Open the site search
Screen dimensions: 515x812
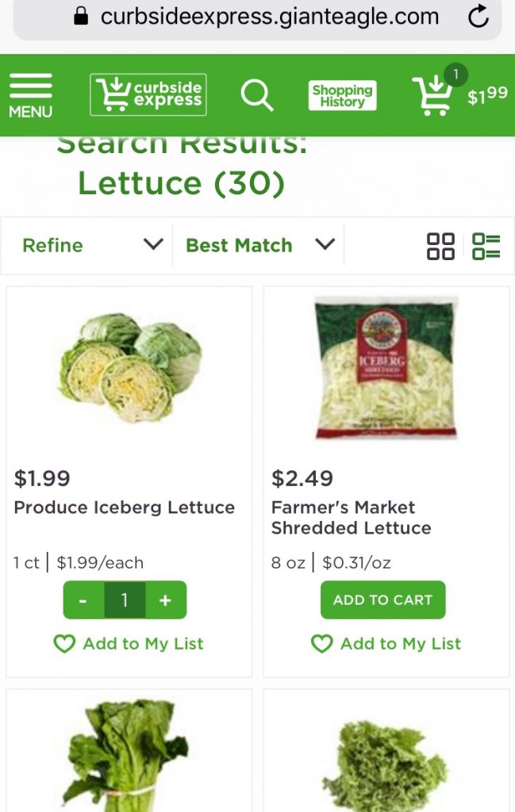coord(256,94)
